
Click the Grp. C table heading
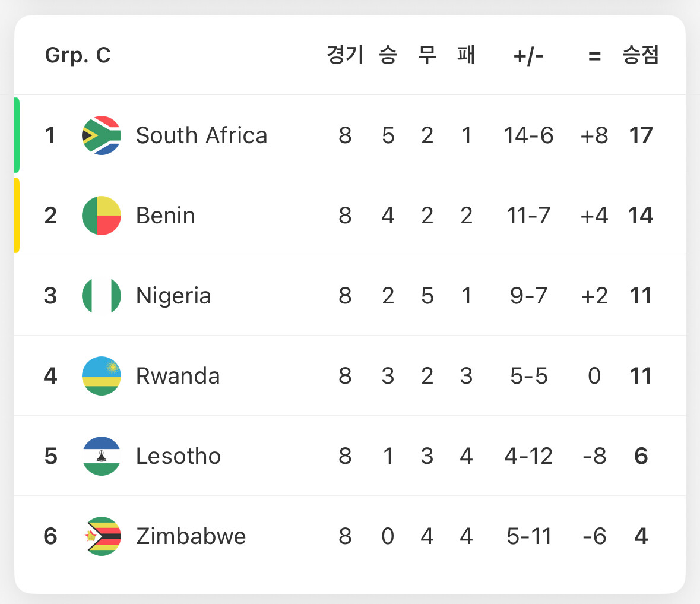(x=78, y=55)
